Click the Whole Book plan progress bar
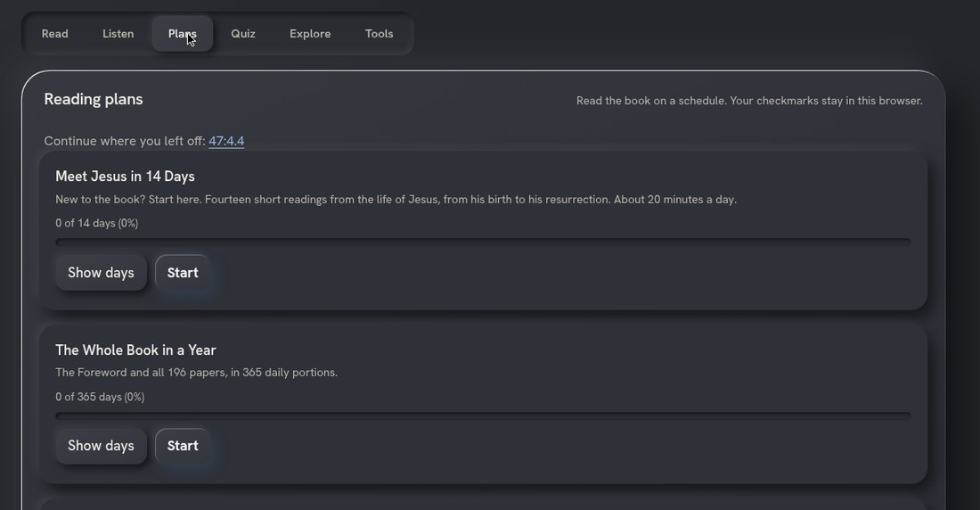The width and height of the screenshot is (980, 510). click(x=483, y=415)
